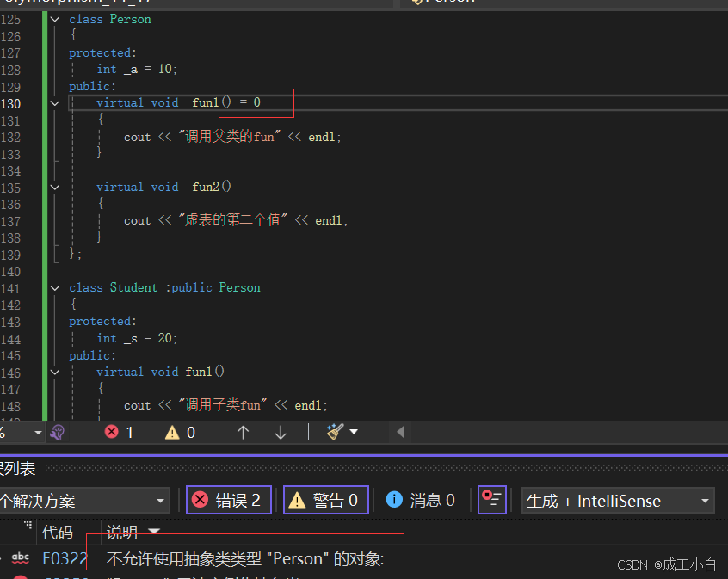The width and height of the screenshot is (728, 579).
Task: Click the editor error count icon
Action: pyautogui.click(x=111, y=432)
